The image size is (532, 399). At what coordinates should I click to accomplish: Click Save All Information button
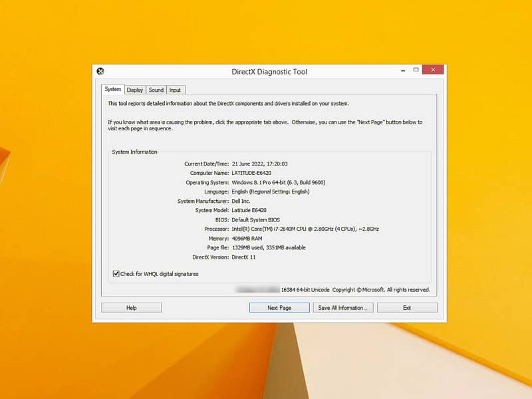[x=342, y=308]
